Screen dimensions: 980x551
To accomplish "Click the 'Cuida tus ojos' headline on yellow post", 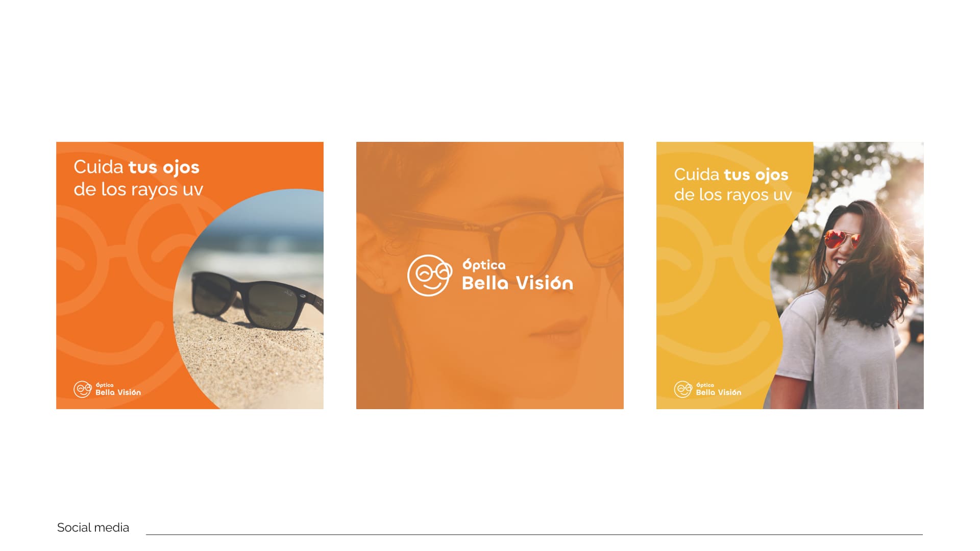I will click(x=731, y=175).
